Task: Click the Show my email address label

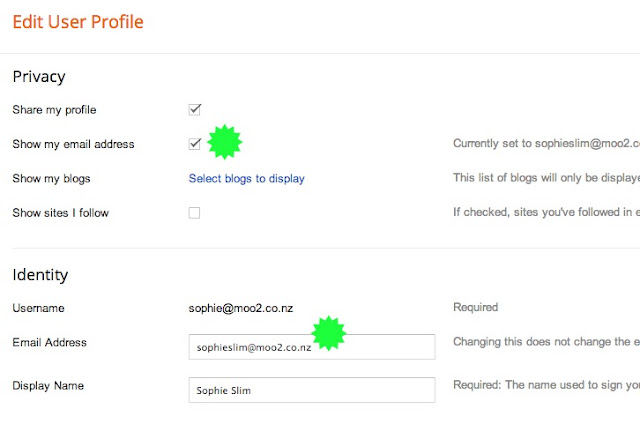Action: [73, 144]
